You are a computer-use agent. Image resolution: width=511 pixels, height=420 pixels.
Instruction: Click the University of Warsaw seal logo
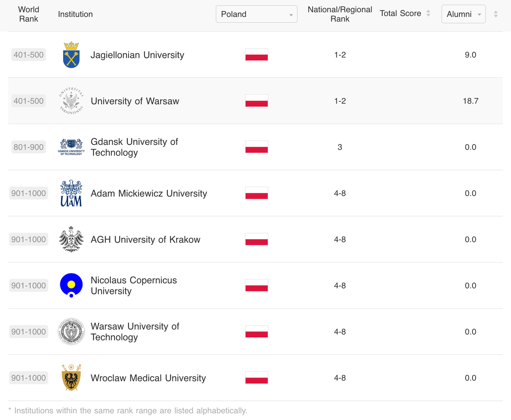click(x=71, y=101)
